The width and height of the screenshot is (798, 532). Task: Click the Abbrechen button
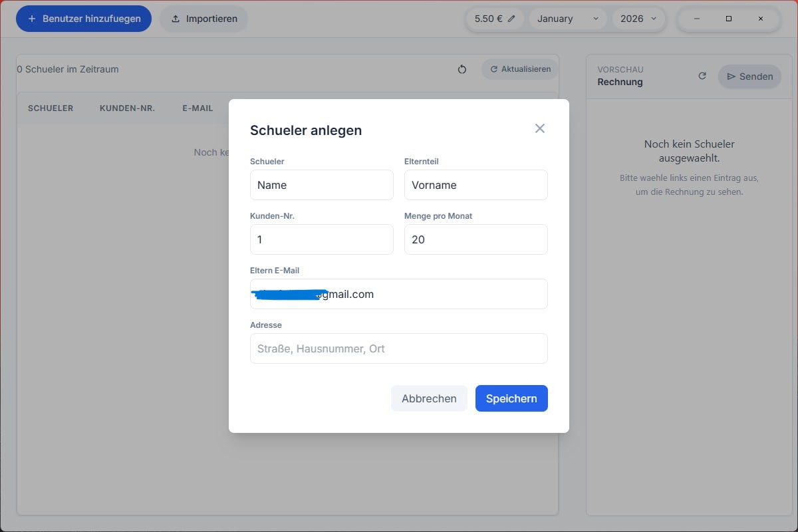tap(429, 398)
